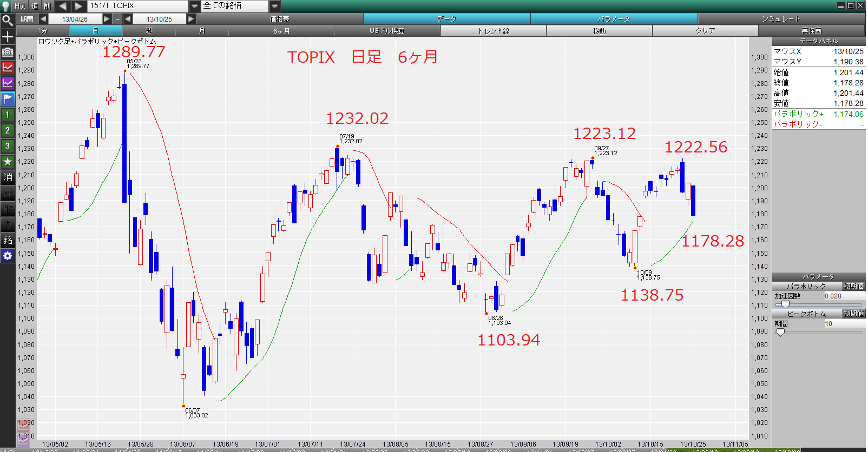Open the 151/T TOPIX symbol dropdown
Viewport: 868px width, 452px height.
[195, 6]
